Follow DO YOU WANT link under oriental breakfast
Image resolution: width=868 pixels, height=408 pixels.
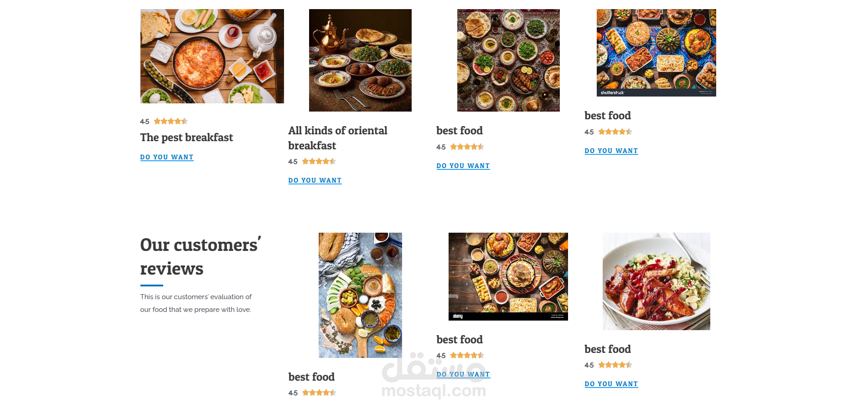315,181
